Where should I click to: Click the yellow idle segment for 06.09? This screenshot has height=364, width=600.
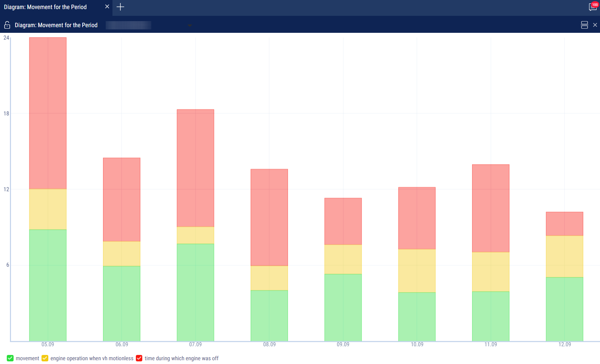[x=122, y=254]
